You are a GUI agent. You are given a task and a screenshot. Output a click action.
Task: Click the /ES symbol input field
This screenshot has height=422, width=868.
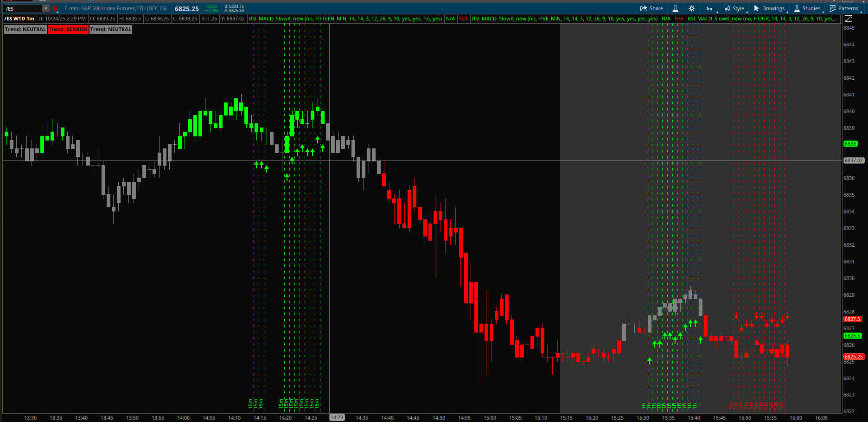click(x=22, y=8)
